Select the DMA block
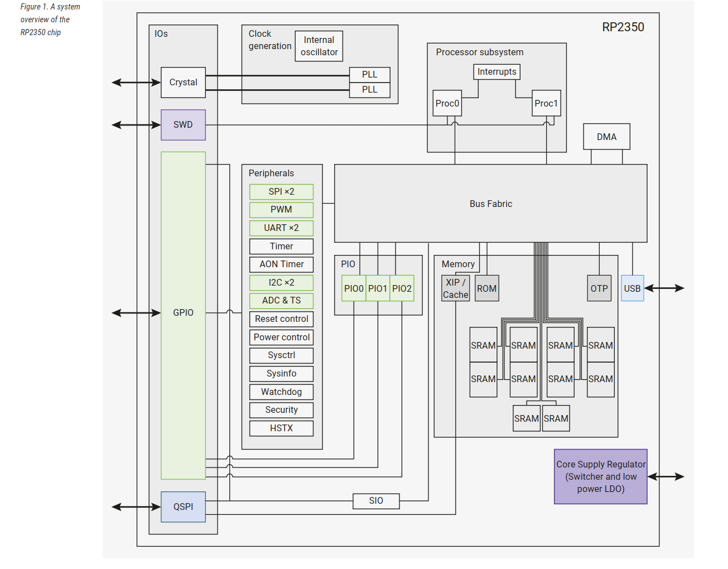Screen dimensions: 728x569 (606, 137)
